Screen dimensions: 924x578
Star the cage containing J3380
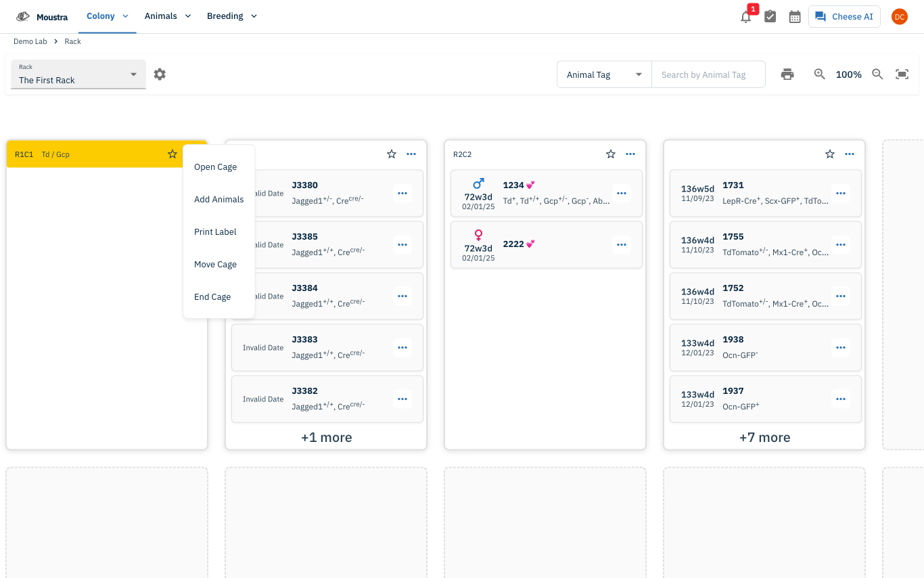(392, 154)
